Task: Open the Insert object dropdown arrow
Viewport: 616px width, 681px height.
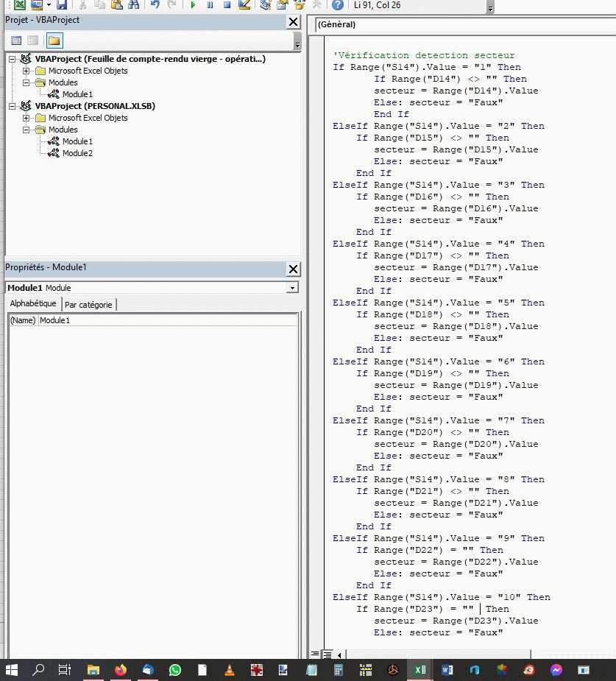Action: pos(49,4)
